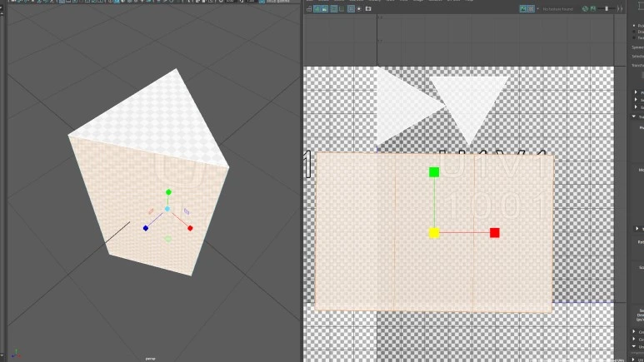Select the third selection mode radio button
The width and height of the screenshot is (644, 362).
tap(634, 37)
